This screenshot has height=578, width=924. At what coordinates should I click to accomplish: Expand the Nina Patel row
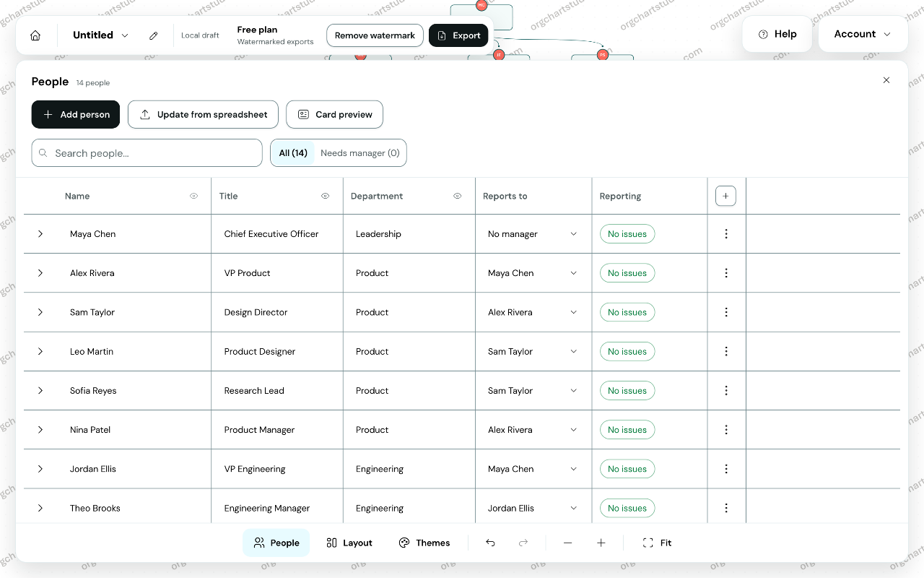pyautogui.click(x=40, y=430)
